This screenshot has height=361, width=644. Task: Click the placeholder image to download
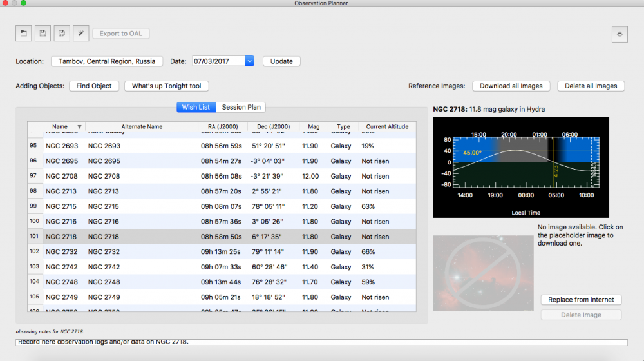pos(483,273)
